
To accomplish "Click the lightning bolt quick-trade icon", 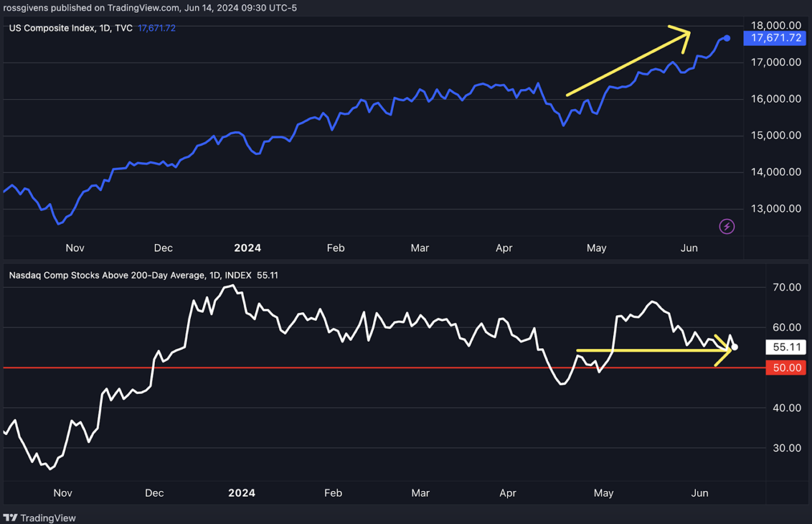I will [x=727, y=226].
